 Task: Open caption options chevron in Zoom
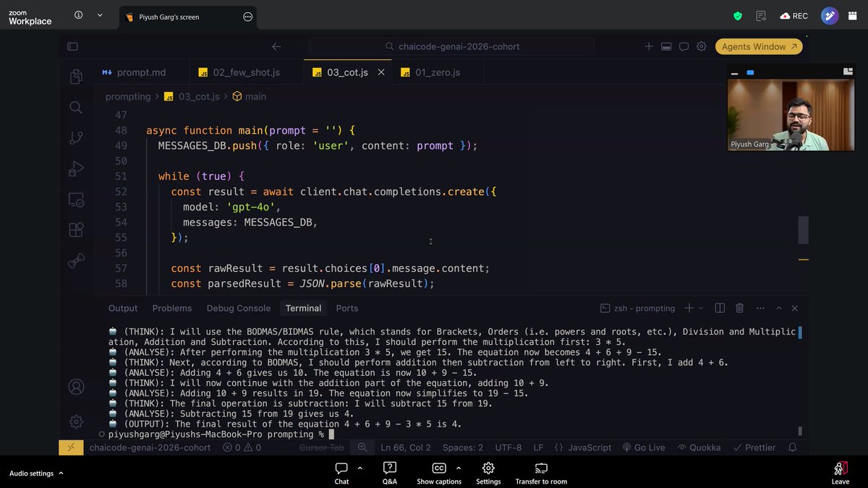458,468
